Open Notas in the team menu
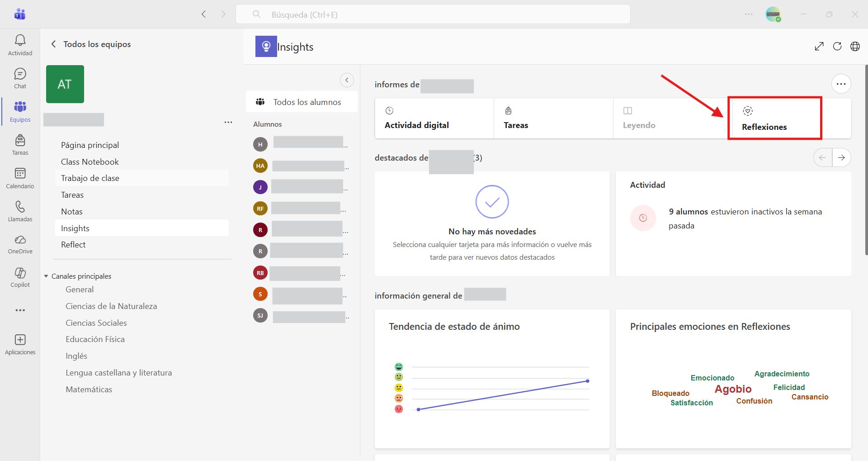This screenshot has height=461, width=868. (x=142, y=211)
